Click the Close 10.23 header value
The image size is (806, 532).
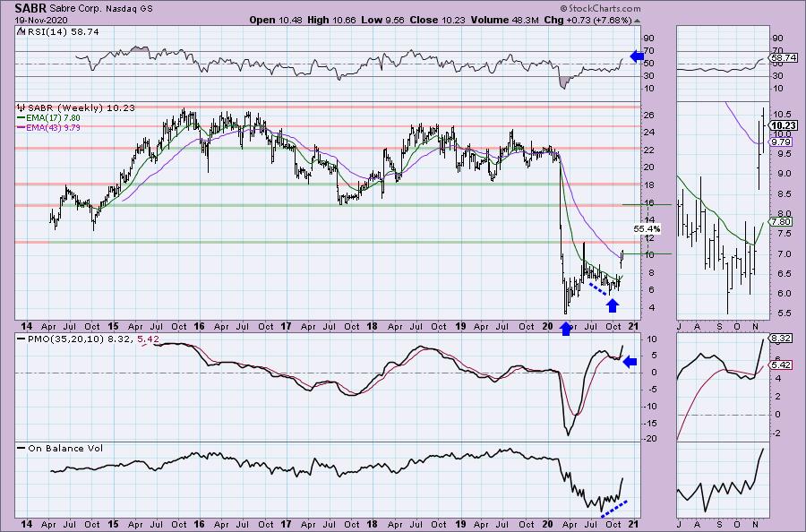pos(437,20)
